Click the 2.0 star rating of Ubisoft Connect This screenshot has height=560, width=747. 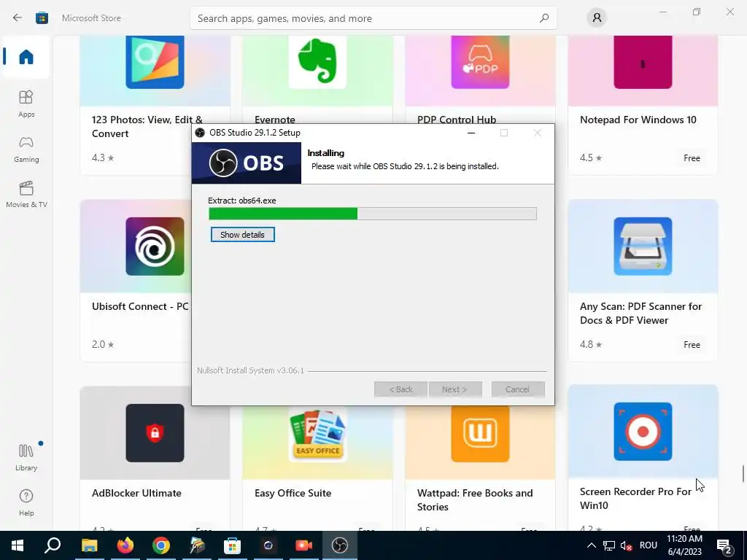(103, 344)
